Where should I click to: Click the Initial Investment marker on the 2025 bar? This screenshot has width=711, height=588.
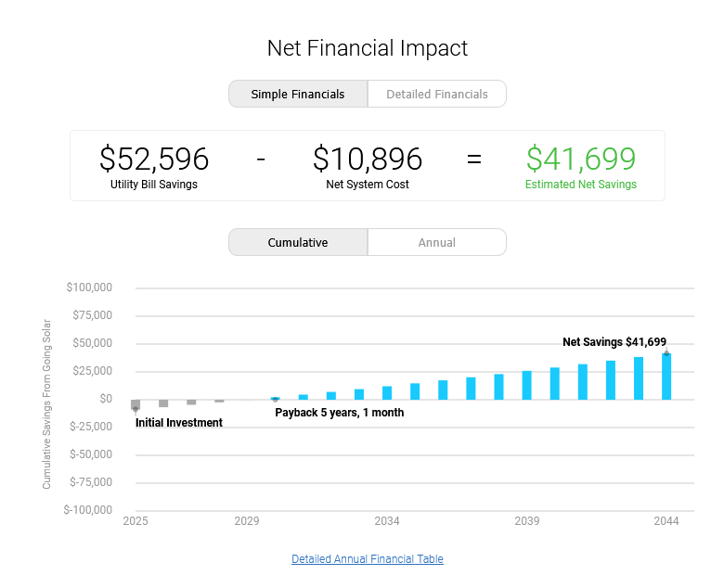[x=136, y=409]
